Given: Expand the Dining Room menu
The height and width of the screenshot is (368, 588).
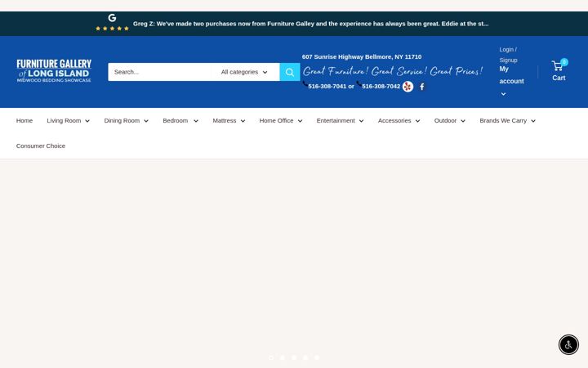Looking at the screenshot, I should click(127, 120).
